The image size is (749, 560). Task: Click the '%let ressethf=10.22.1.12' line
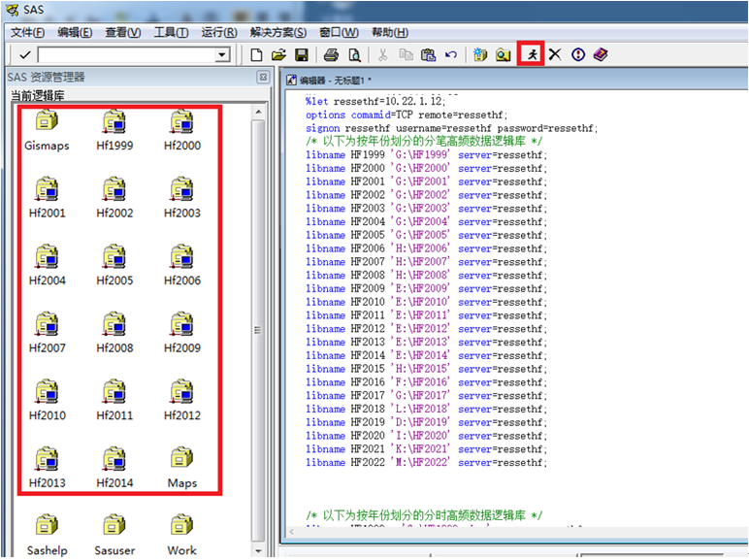click(x=375, y=101)
